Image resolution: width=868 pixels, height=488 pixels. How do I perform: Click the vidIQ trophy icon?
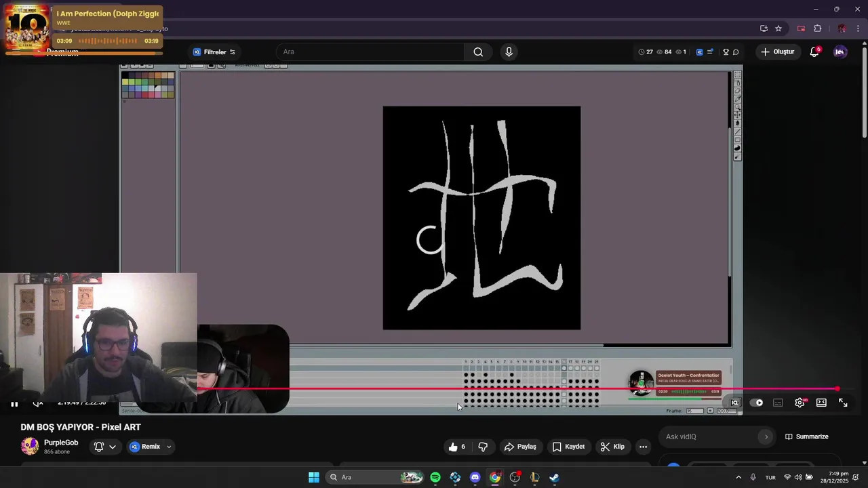tap(726, 52)
